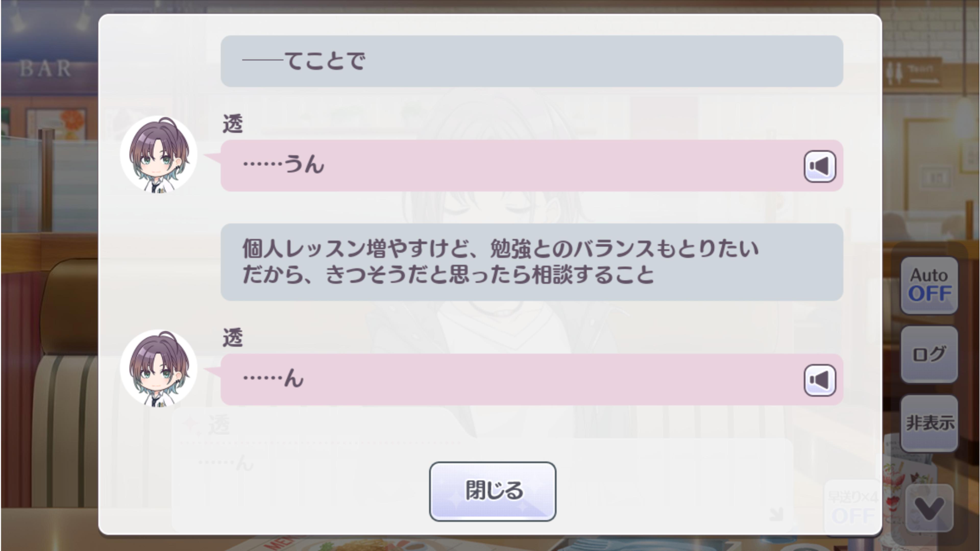The image size is (980, 551).
Task: Tap 透's avatar beside the "……ん" bubble
Action: [x=159, y=368]
